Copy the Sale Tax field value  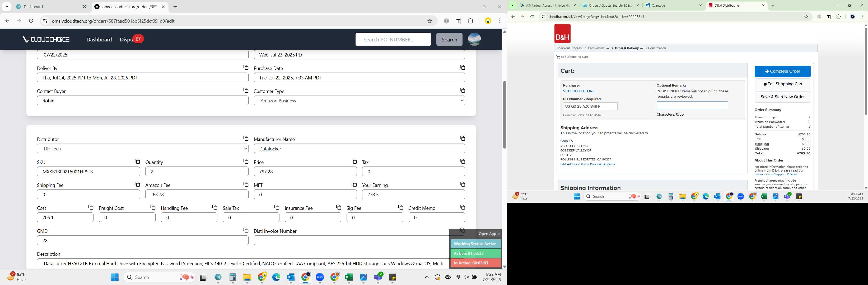coord(277,207)
